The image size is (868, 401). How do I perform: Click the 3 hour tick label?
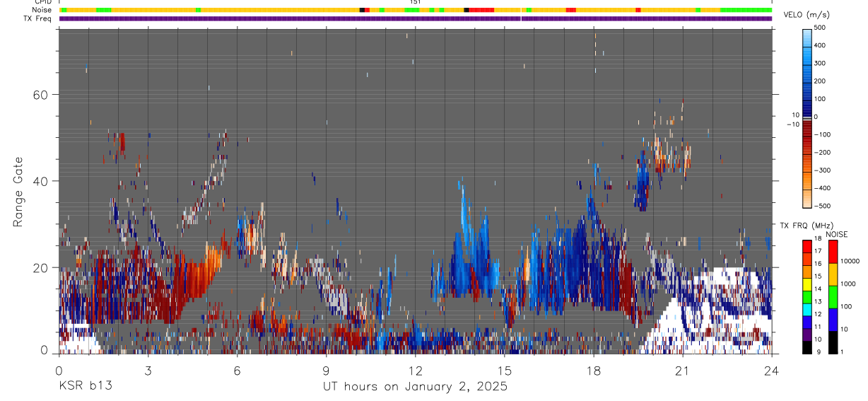click(148, 370)
